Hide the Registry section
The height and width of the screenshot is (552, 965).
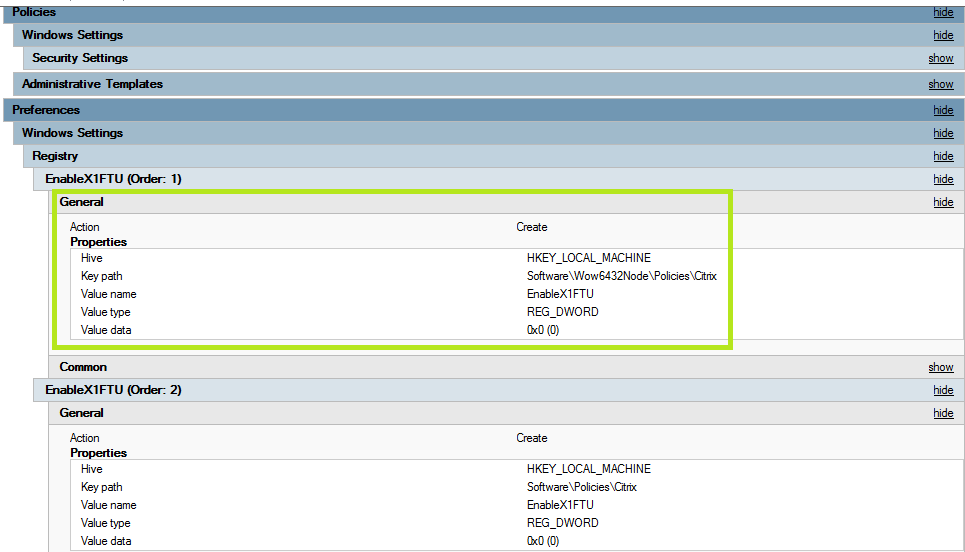coord(942,156)
